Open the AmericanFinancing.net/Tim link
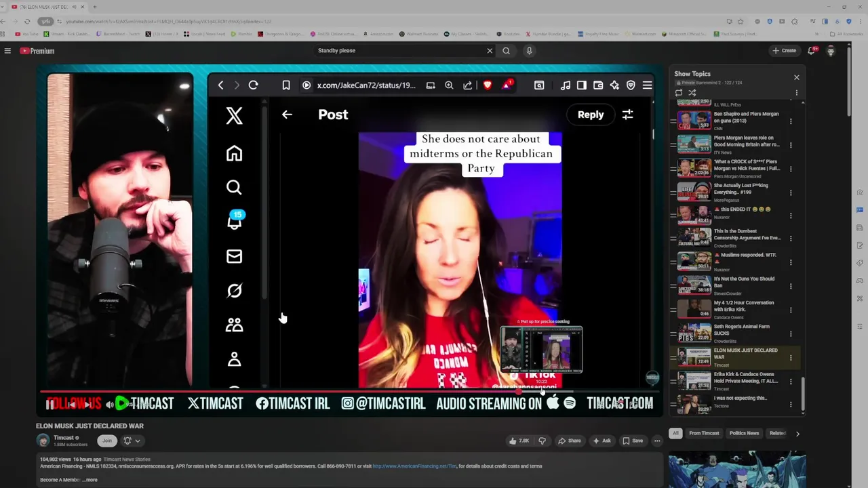Viewport: 868px width, 488px height. click(414, 466)
